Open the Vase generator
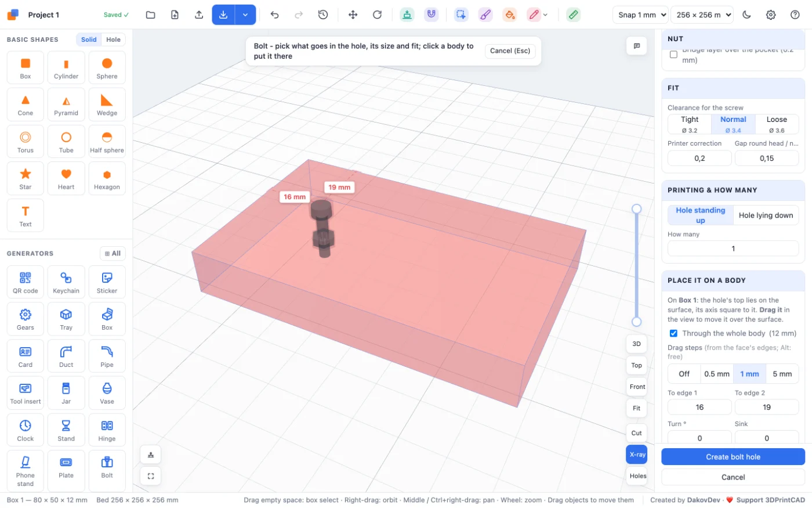Screen dimensions: 812x508 pos(107,393)
